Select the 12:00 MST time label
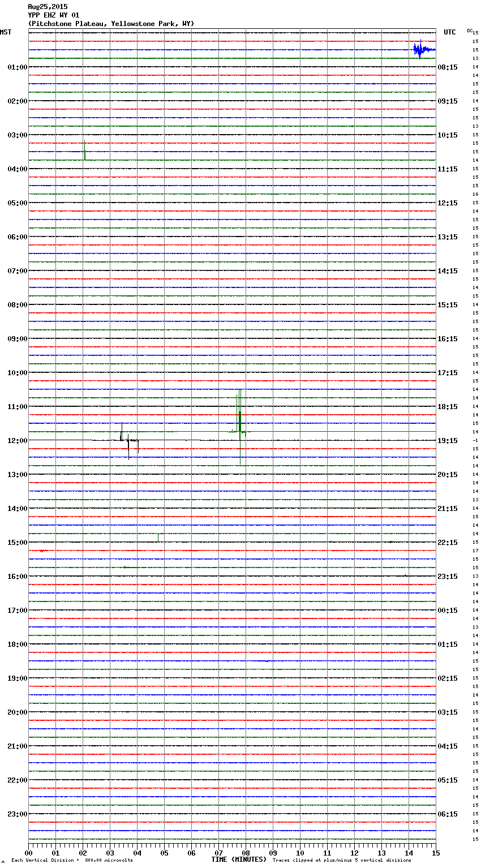 coord(17,441)
